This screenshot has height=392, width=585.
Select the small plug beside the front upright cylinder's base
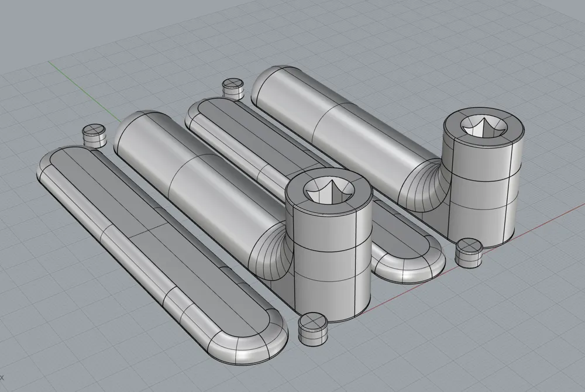click(312, 329)
